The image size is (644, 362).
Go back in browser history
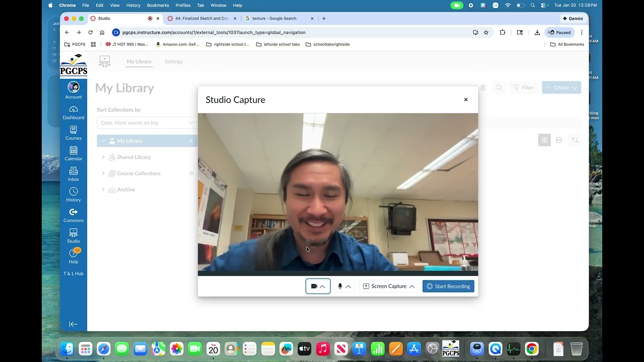tap(67, 32)
